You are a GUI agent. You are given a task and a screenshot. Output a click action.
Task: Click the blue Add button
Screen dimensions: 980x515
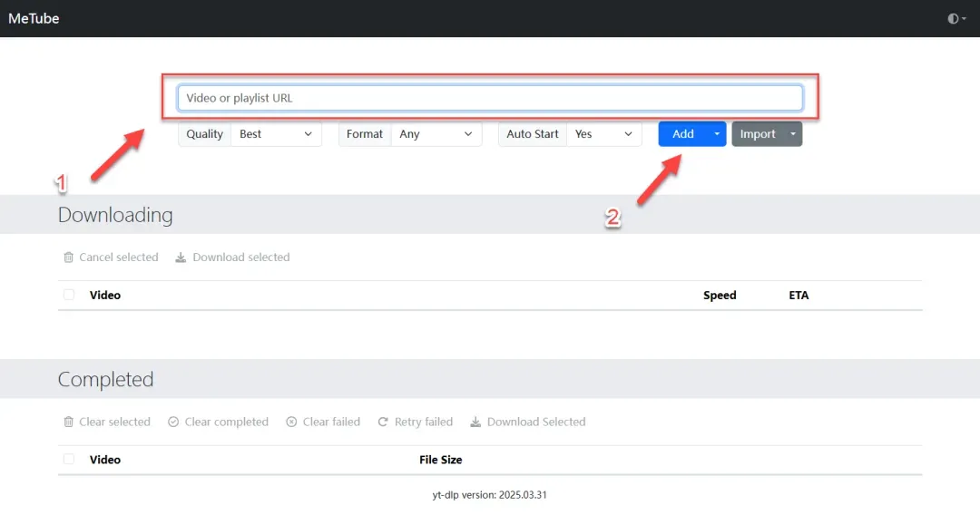pos(683,134)
